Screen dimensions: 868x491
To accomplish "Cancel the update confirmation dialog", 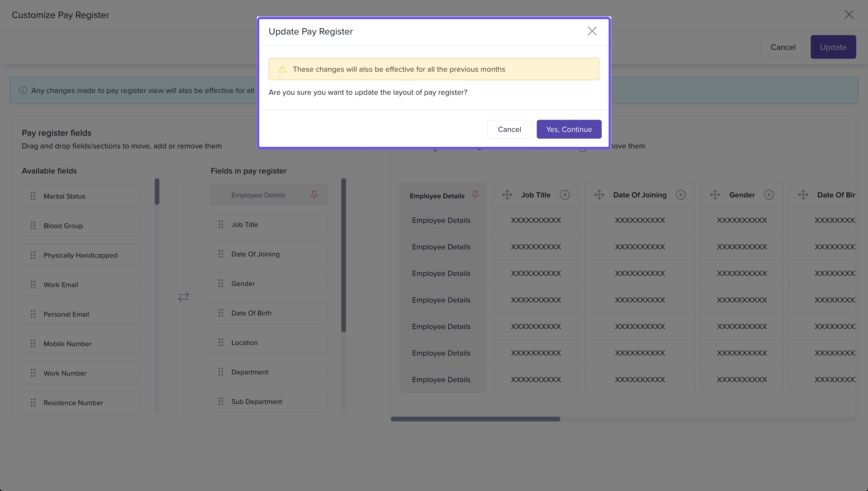I will 509,129.
